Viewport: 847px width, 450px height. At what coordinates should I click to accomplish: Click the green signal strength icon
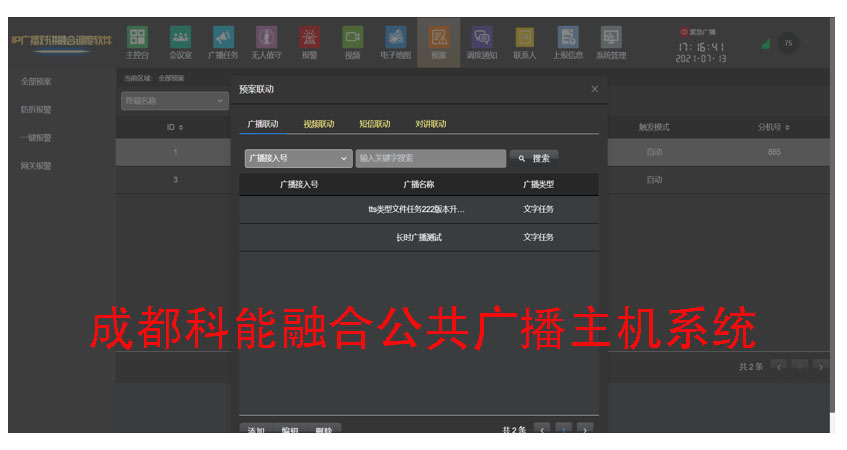click(x=765, y=44)
